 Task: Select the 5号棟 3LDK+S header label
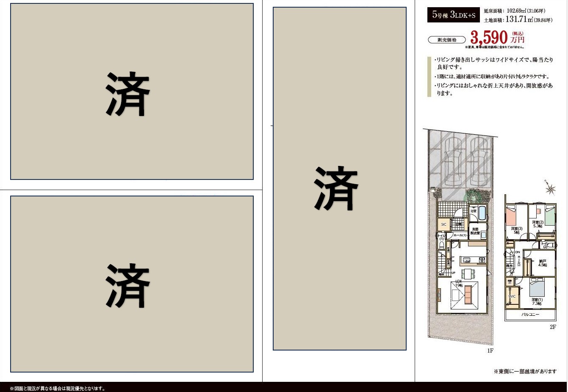click(x=453, y=15)
